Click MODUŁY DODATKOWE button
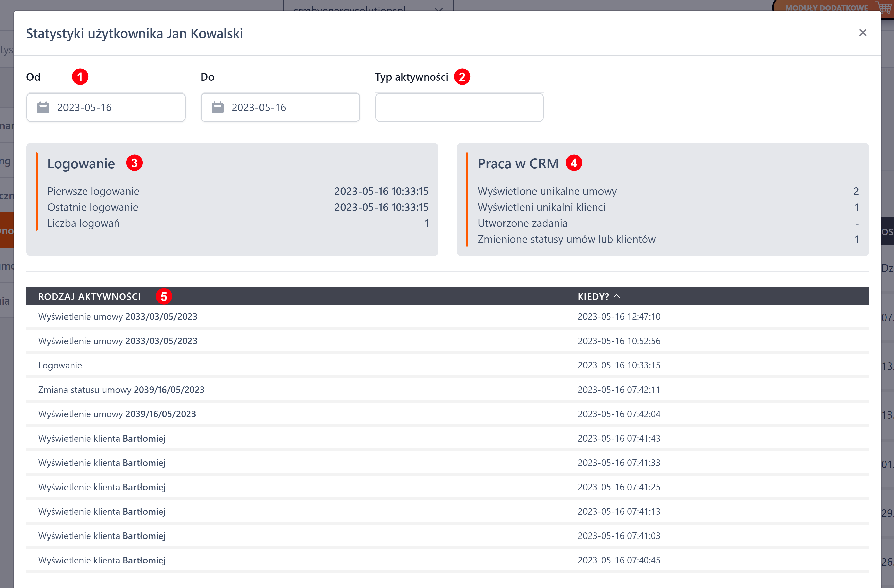 [x=826, y=7]
